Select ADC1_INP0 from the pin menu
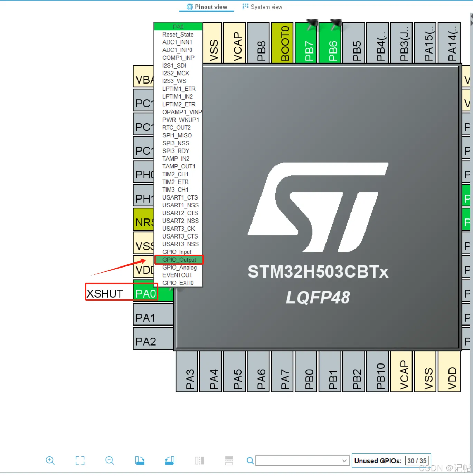This screenshot has height=476, width=473. click(178, 50)
